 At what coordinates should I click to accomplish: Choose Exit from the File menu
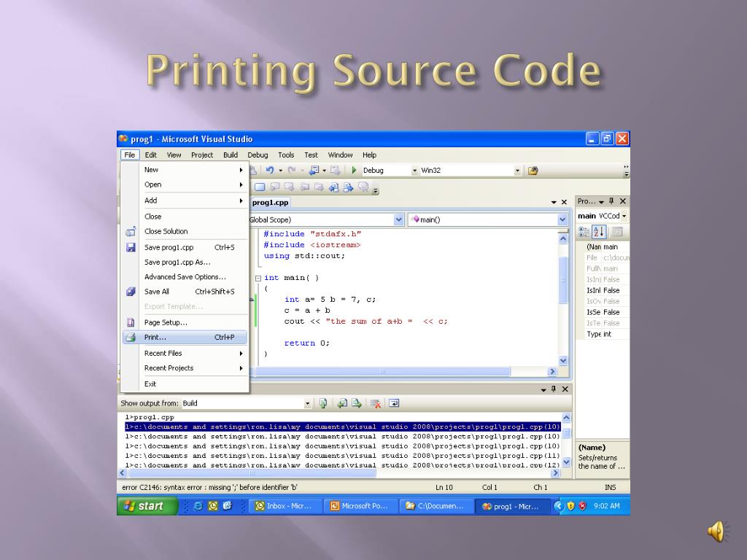[x=185, y=384]
